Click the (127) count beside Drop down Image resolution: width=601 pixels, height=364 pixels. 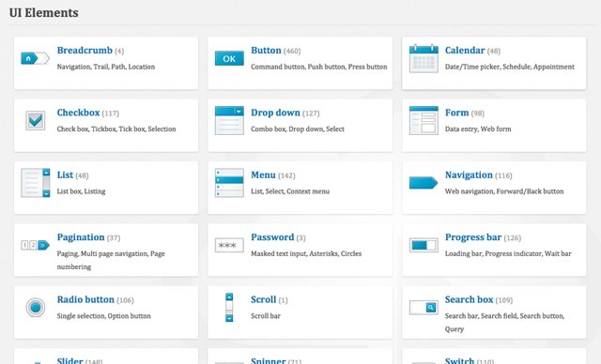[311, 114]
